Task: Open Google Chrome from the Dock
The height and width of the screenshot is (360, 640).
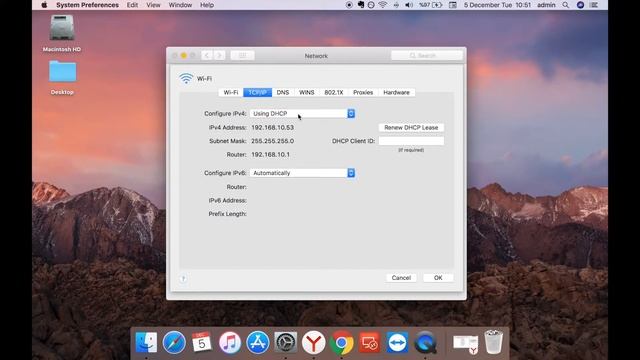Action: tap(342, 342)
